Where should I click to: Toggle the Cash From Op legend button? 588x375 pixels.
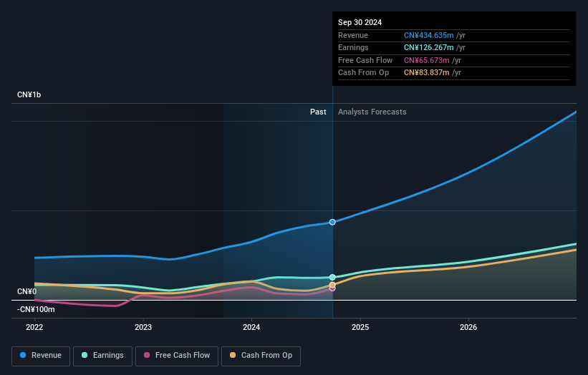tap(261, 356)
